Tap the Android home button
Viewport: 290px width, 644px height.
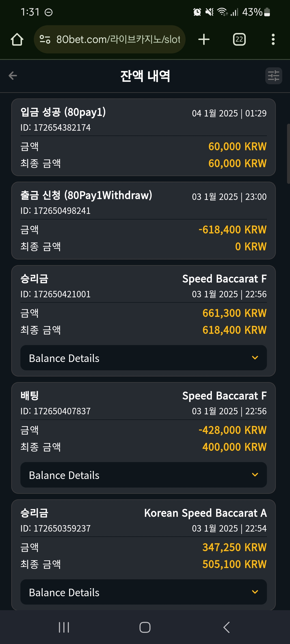[x=145, y=627]
